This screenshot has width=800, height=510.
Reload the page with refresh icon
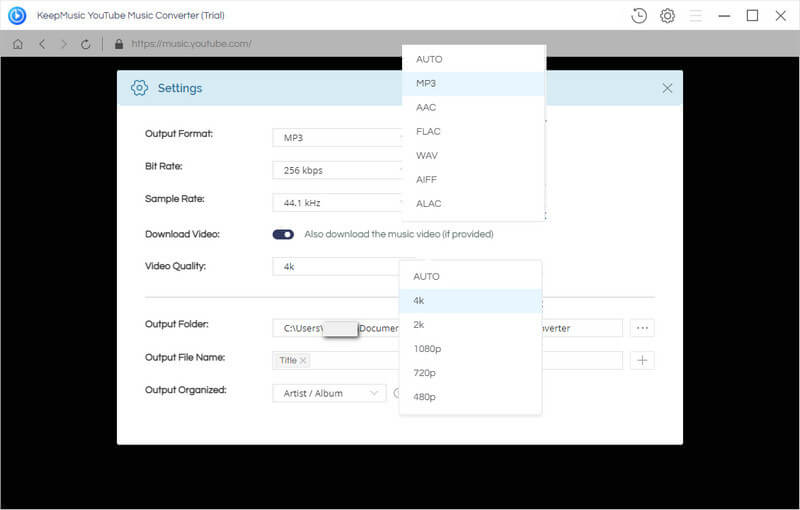click(86, 44)
